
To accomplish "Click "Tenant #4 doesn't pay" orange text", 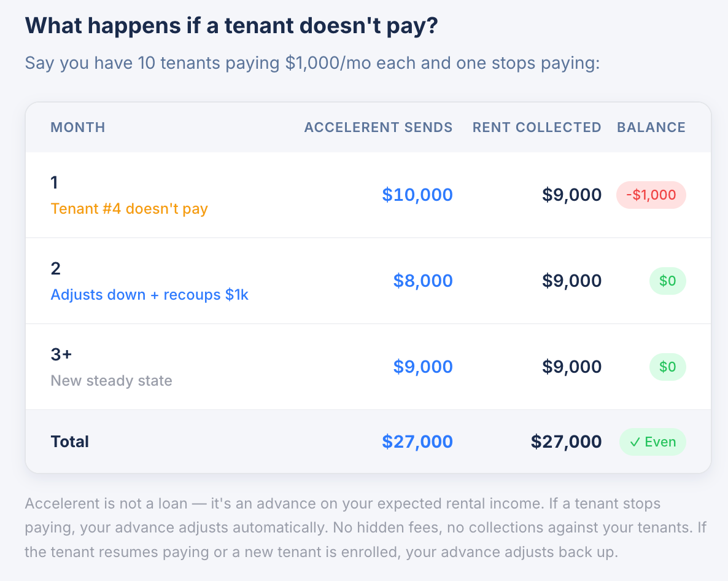I will [129, 209].
